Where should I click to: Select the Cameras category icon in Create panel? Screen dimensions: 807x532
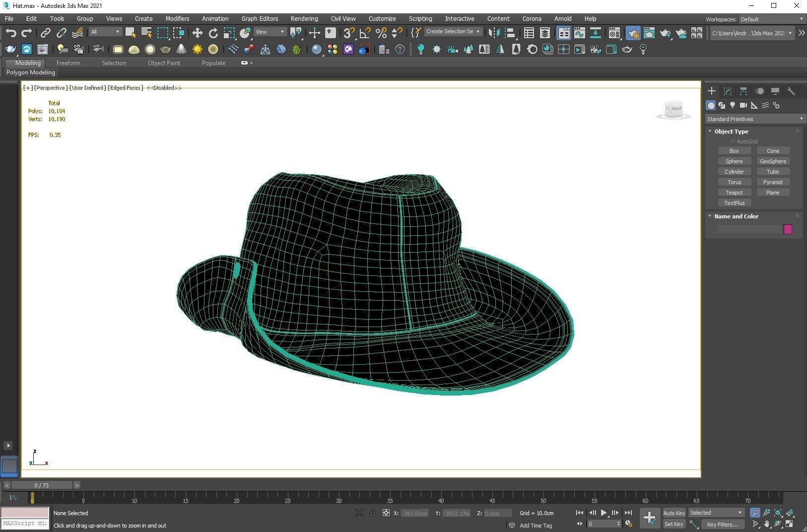[x=743, y=105]
